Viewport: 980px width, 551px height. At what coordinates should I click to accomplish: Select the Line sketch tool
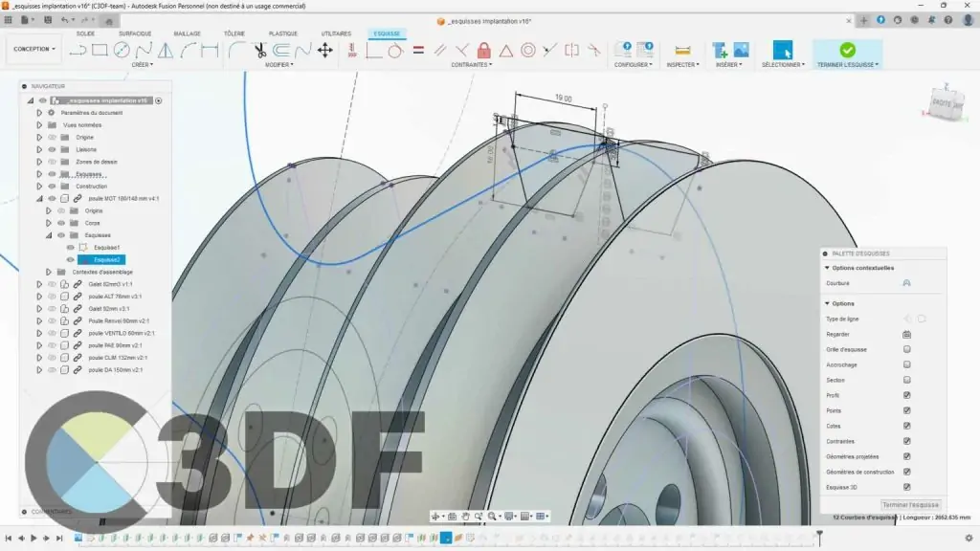point(78,50)
